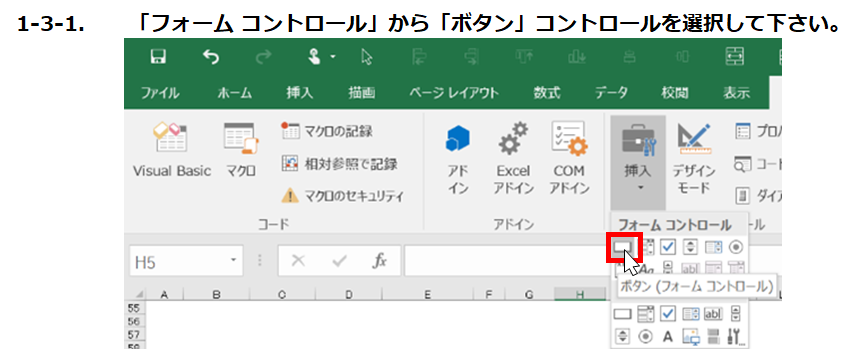Insert Spin Button form control

[x=690, y=247]
